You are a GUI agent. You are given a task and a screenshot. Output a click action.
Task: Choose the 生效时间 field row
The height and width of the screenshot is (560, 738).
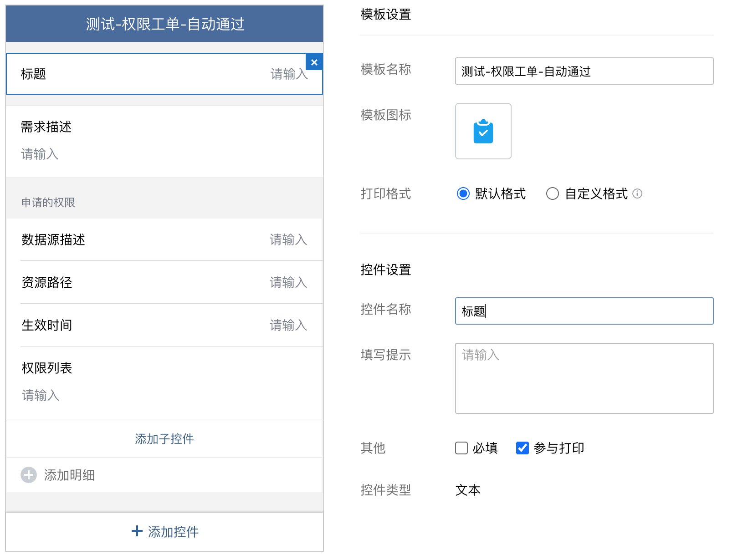pos(164,326)
